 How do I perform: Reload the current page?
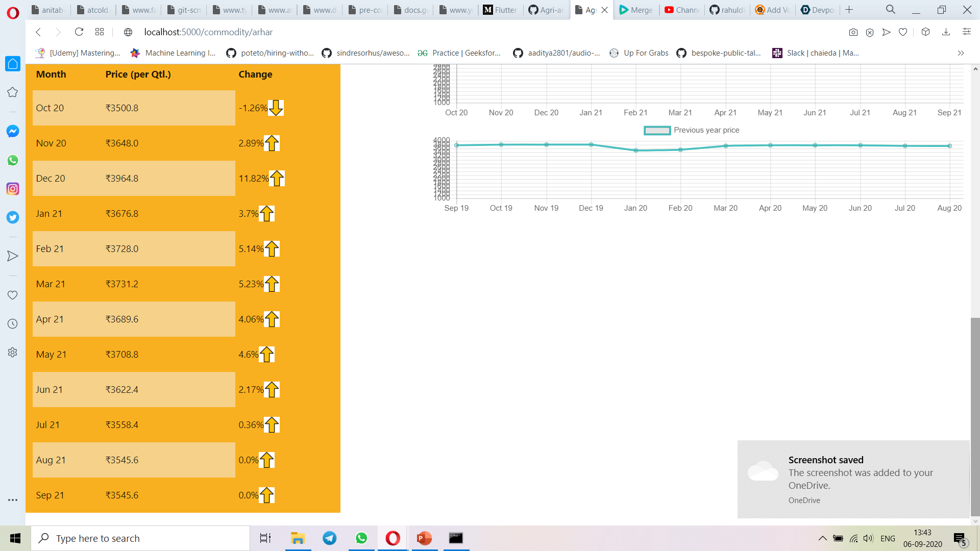pyautogui.click(x=79, y=32)
